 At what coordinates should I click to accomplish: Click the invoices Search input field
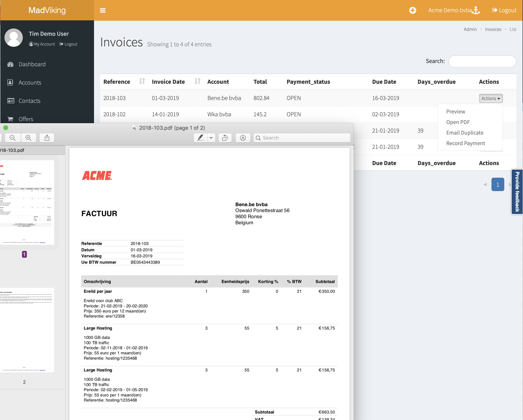(482, 61)
